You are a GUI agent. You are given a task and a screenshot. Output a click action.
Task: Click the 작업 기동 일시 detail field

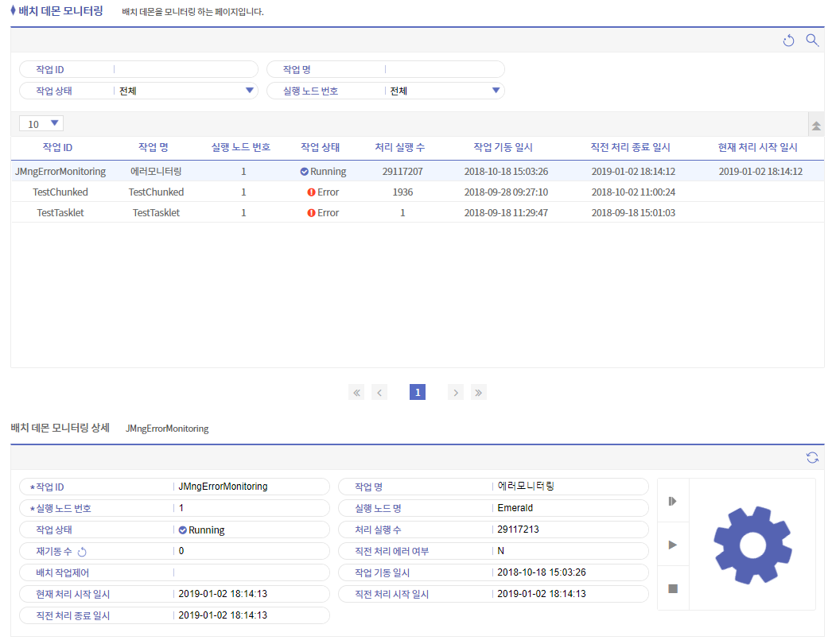(x=493, y=572)
